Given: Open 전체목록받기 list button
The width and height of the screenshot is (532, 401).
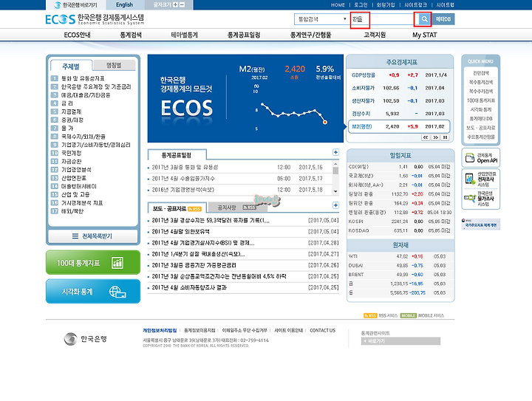Looking at the screenshot, I should pyautogui.click(x=93, y=236).
